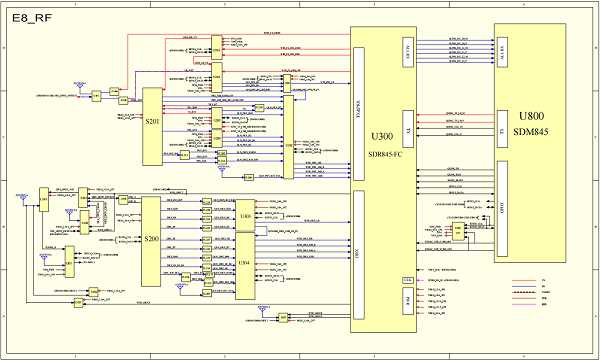Select the U303 block
The height and width of the screenshot is (360, 600).
coord(245,215)
